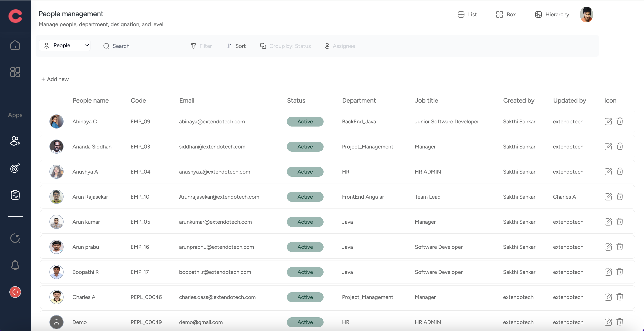The image size is (644, 331).
Task: Delete the Demo record
Action: [x=620, y=322]
